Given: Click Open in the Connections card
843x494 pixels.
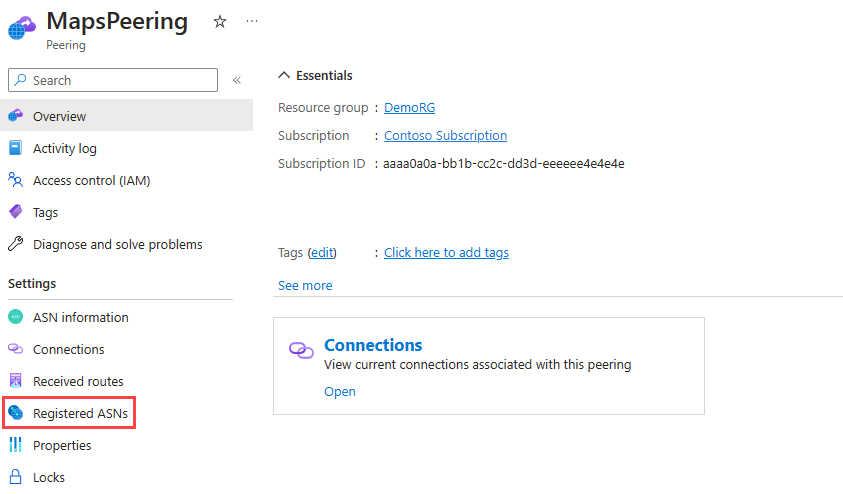Looking at the screenshot, I should (x=340, y=391).
